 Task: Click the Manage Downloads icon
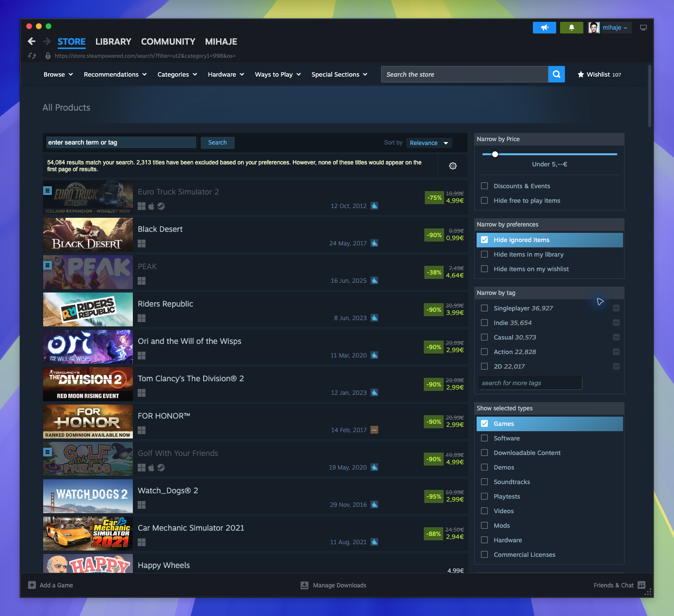(x=305, y=585)
